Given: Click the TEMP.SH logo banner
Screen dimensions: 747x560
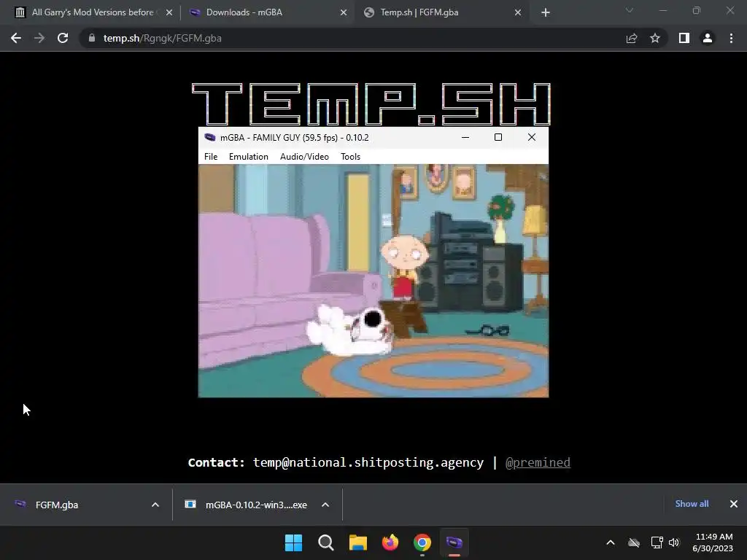Looking at the screenshot, I should click(371, 104).
